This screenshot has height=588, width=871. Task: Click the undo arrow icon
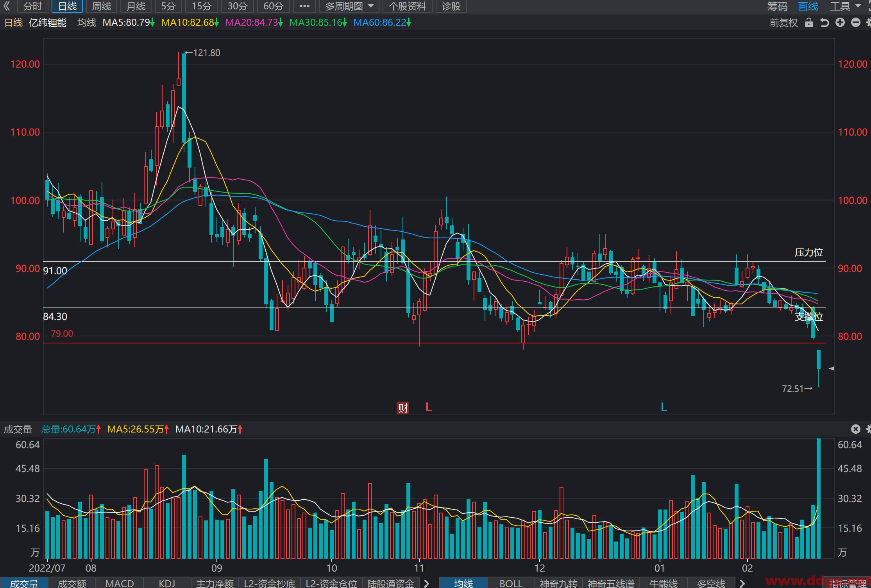click(824, 23)
